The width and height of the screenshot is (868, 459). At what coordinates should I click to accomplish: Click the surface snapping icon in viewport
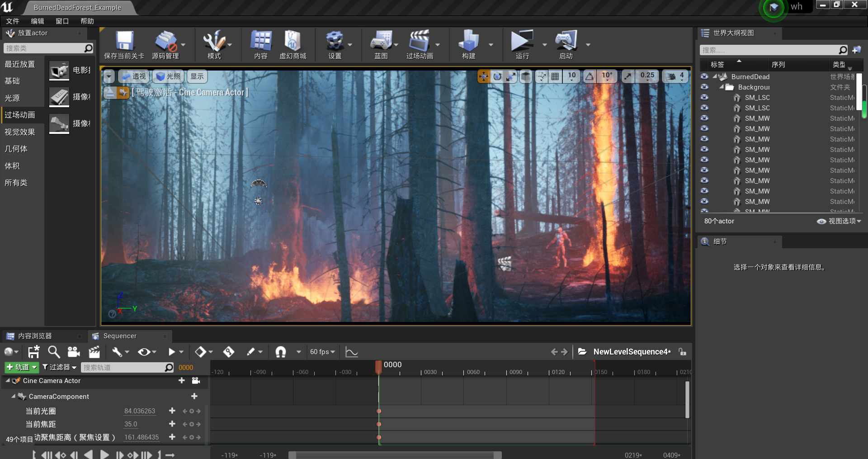(x=542, y=76)
